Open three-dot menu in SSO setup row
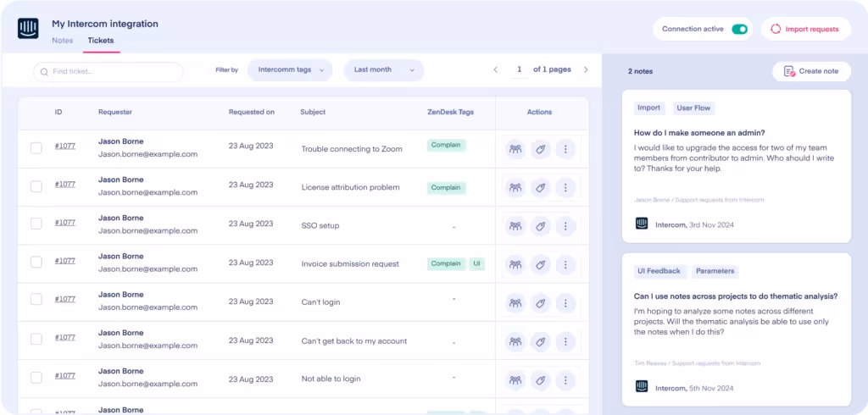868x415 pixels. point(565,226)
